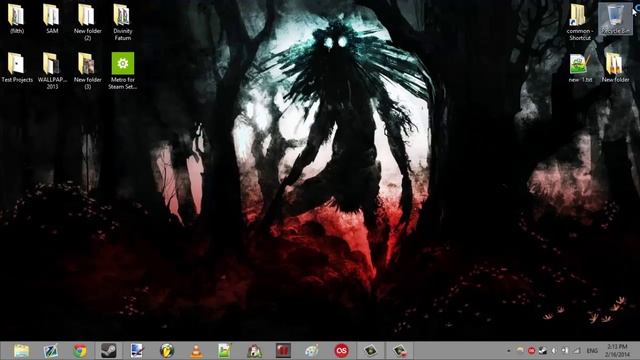Open the last taskbar app with red badge
Image resolution: width=640 pixels, height=360 pixels.
pos(399,351)
